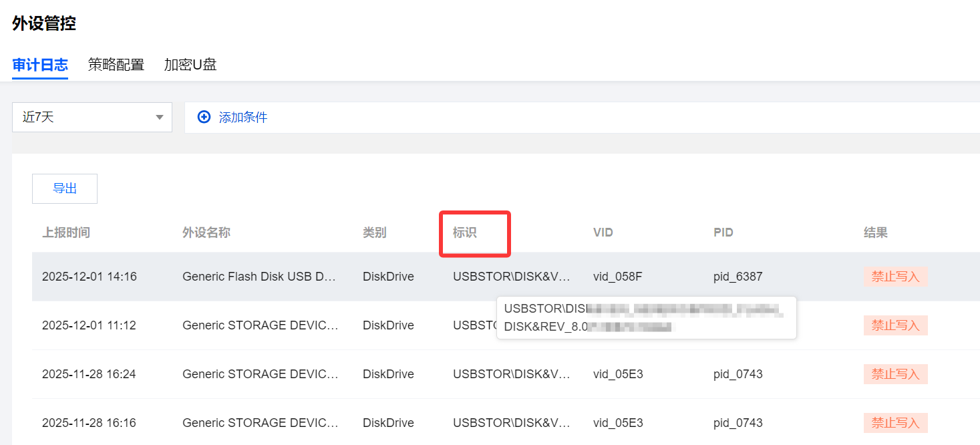Image resolution: width=980 pixels, height=445 pixels.
Task: Click the Generic Flash Disk USB device name
Action: (259, 277)
